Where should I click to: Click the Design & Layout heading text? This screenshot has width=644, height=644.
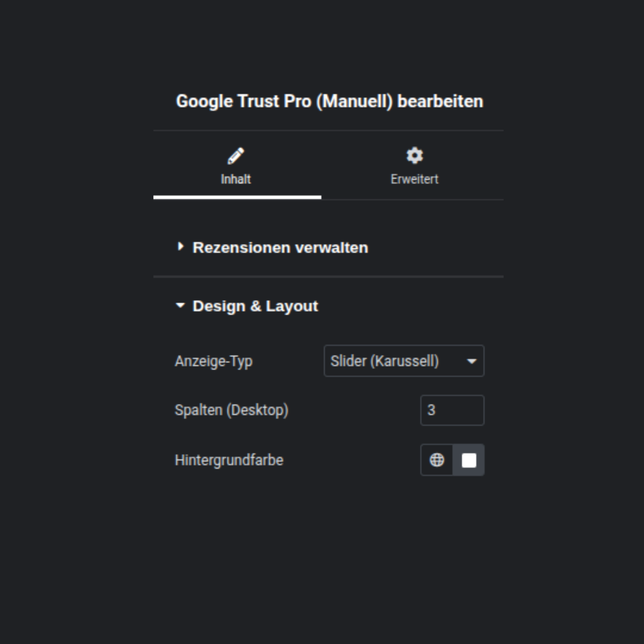click(x=255, y=306)
